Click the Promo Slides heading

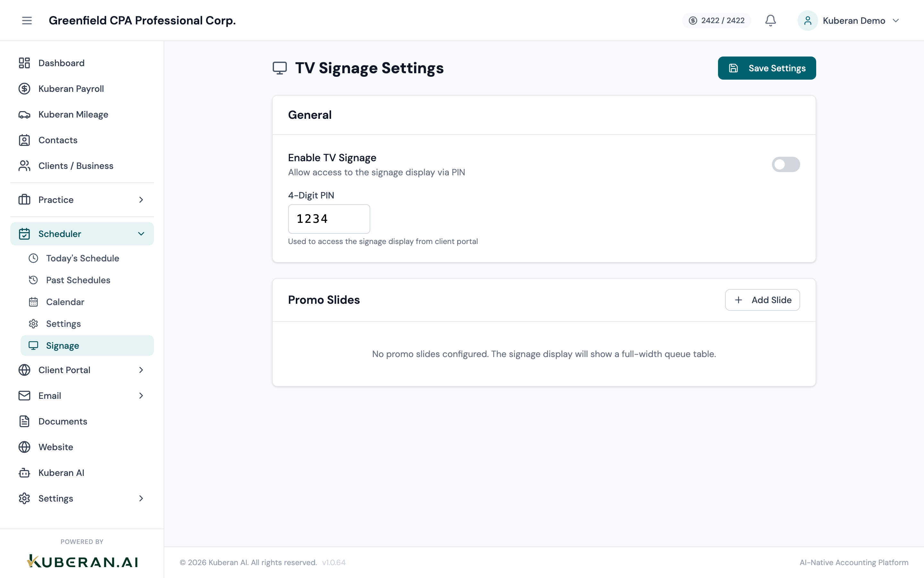point(324,300)
